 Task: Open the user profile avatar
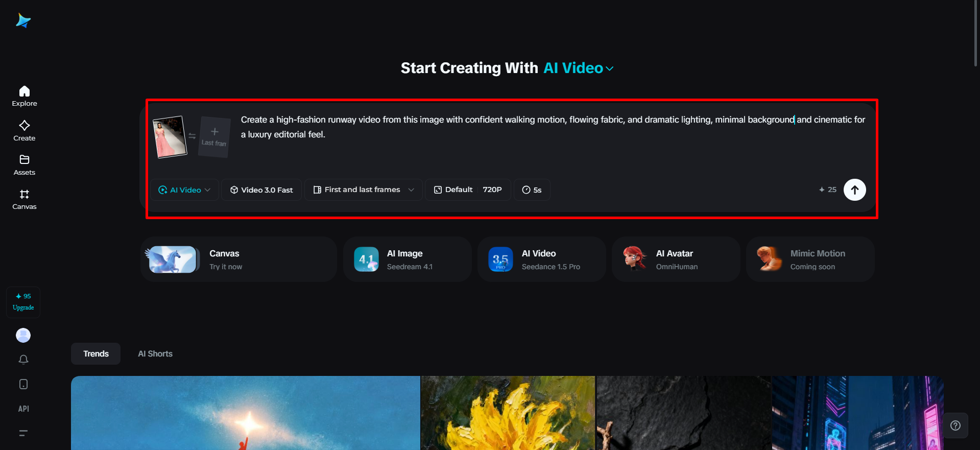tap(23, 335)
